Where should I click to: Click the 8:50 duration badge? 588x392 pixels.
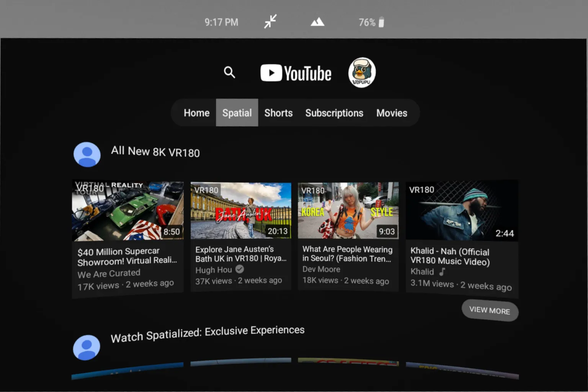171,232
